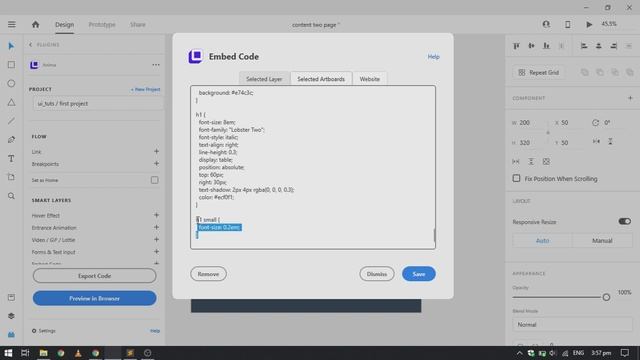Open the Libraries panel icon
Viewport: 640px width, 360px height.
pyautogui.click(x=11, y=298)
